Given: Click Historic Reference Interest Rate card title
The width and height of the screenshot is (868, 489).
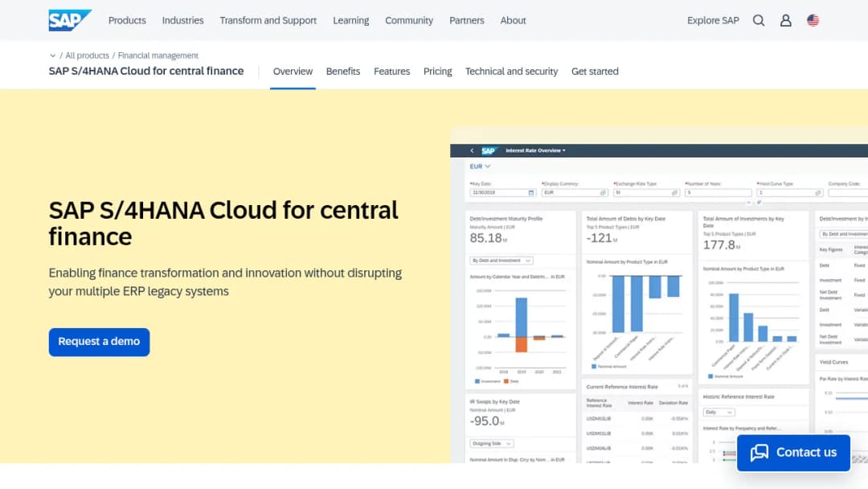Looking at the screenshot, I should click(x=739, y=397).
